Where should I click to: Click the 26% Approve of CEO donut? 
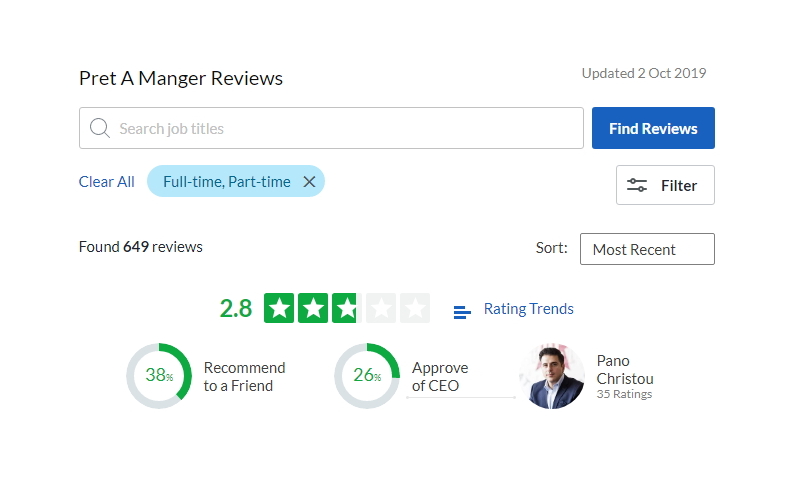(367, 376)
